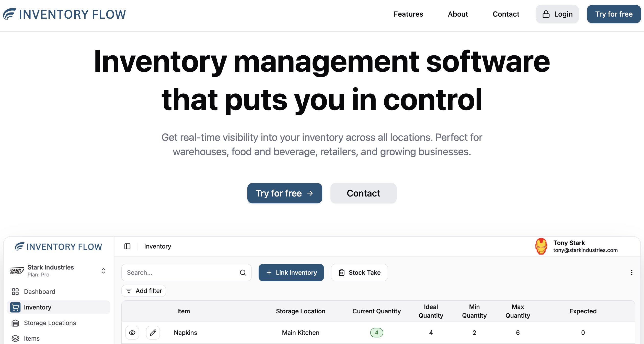Click inside the Search field
This screenshot has height=344, width=644.
[179, 273]
